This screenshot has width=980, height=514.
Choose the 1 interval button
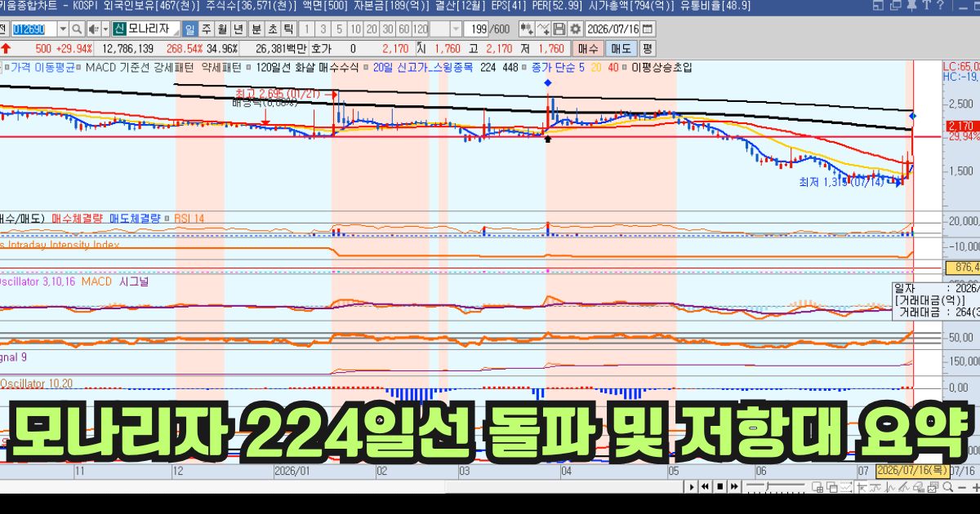pyautogui.click(x=306, y=29)
